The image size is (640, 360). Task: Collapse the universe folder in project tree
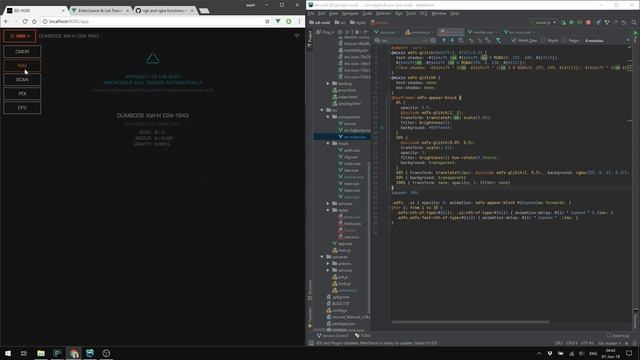(x=322, y=257)
